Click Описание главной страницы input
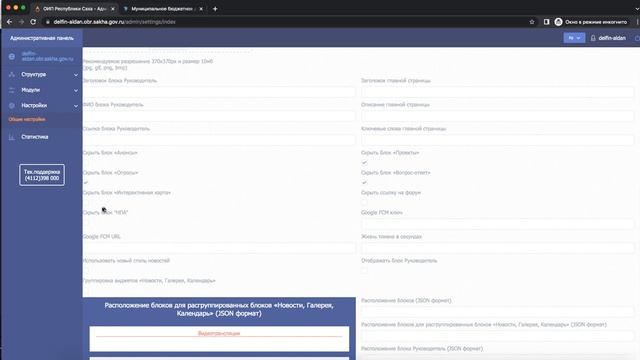 [498, 116]
